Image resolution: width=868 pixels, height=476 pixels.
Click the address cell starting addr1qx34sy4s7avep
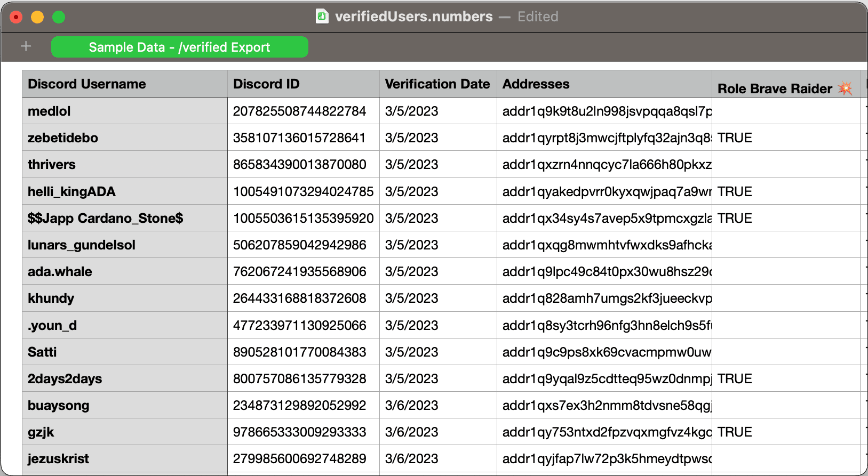coord(604,218)
